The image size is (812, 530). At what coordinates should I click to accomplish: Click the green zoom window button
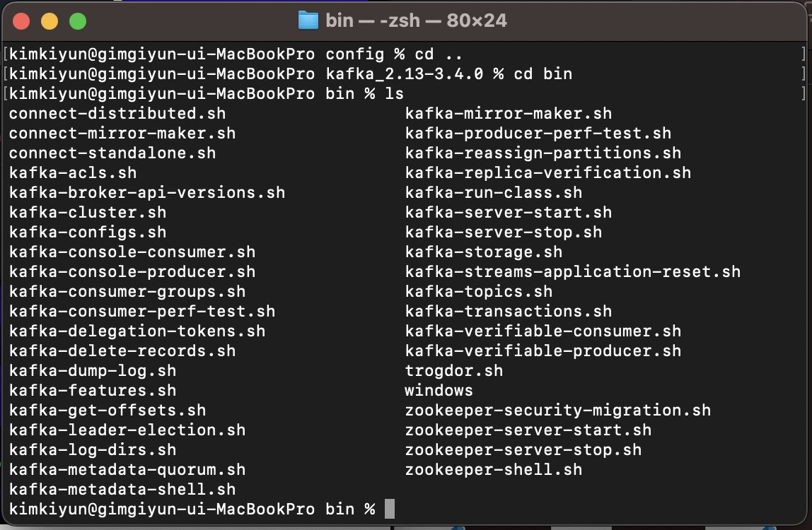coord(78,21)
